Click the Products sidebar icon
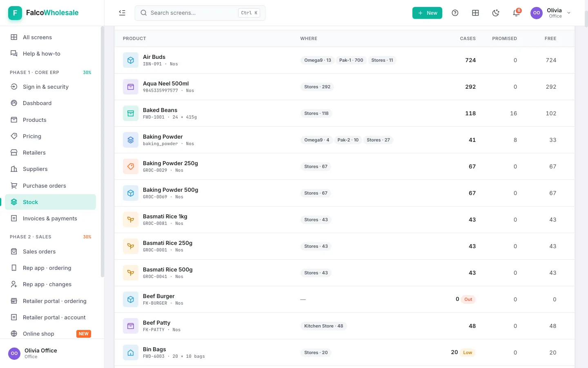This screenshot has height=368, width=588. pos(14,120)
